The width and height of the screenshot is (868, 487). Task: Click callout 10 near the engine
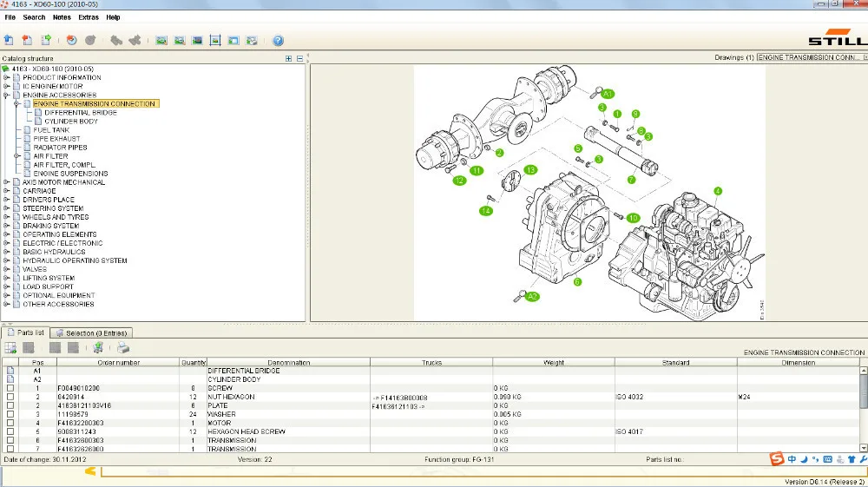pos(634,218)
